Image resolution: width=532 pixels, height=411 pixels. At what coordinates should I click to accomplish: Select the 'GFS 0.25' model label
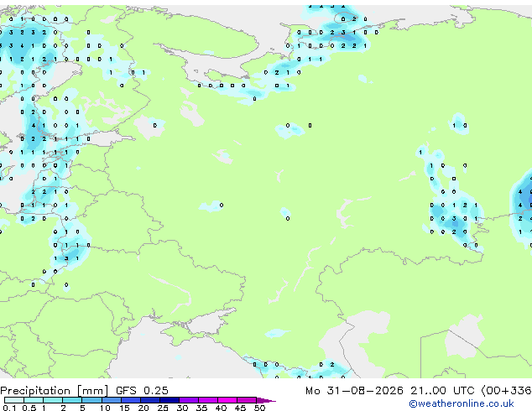pos(142,391)
